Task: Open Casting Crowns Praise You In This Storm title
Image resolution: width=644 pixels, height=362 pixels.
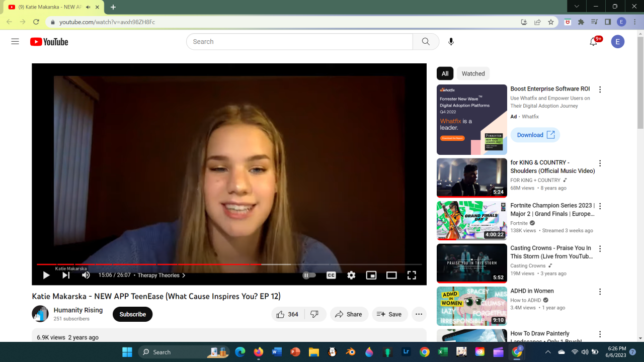Action: [x=551, y=252]
